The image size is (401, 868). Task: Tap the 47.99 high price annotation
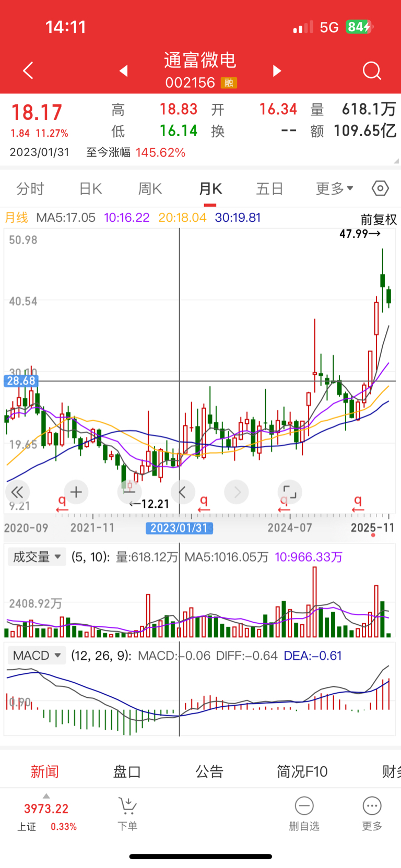point(360,233)
